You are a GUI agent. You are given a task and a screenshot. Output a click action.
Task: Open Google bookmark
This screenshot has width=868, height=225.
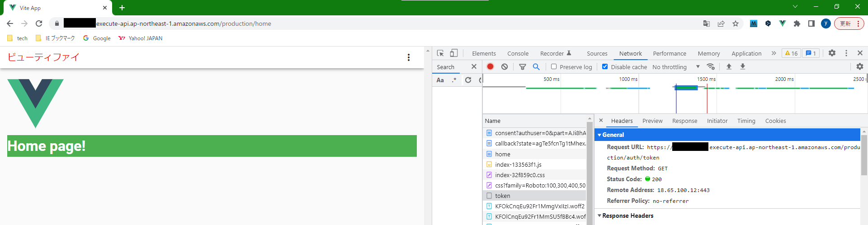97,38
